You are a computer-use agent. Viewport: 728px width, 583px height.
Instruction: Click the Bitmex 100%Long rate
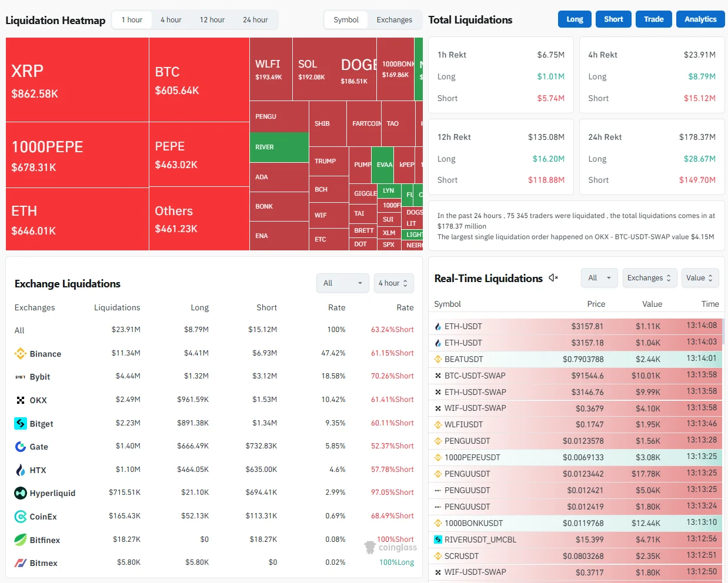(x=396, y=562)
